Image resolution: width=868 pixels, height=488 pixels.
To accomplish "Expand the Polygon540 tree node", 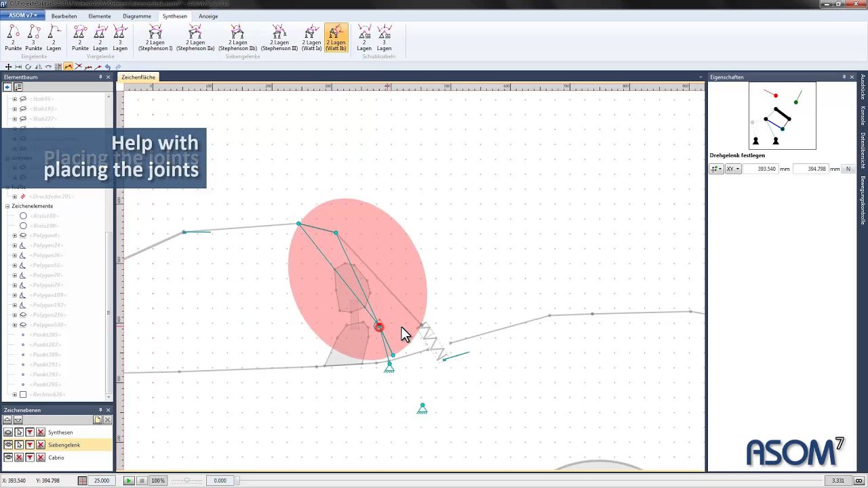I will click(x=14, y=325).
